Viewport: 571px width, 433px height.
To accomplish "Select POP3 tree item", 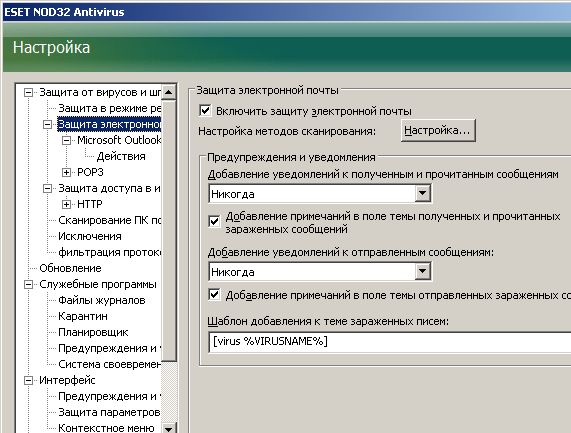I will pyautogui.click(x=90, y=172).
